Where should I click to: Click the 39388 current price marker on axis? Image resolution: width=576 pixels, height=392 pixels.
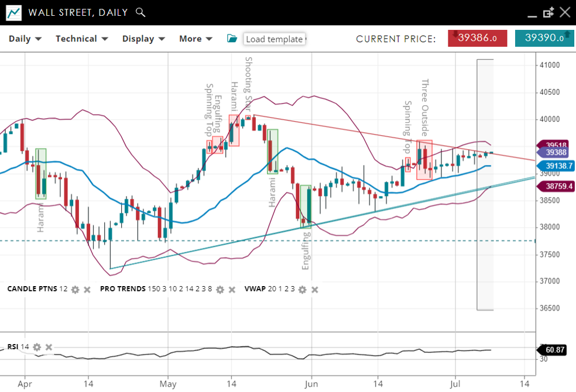[x=556, y=152]
